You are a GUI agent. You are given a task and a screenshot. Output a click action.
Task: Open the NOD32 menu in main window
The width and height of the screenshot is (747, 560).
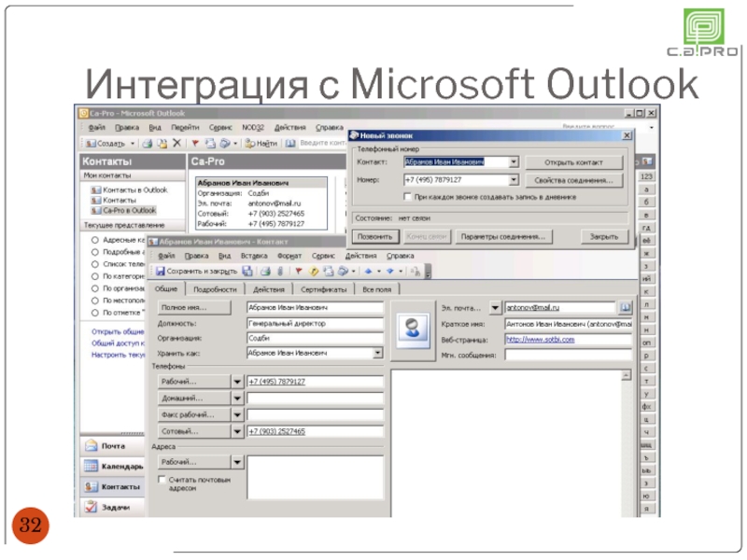coord(253,127)
